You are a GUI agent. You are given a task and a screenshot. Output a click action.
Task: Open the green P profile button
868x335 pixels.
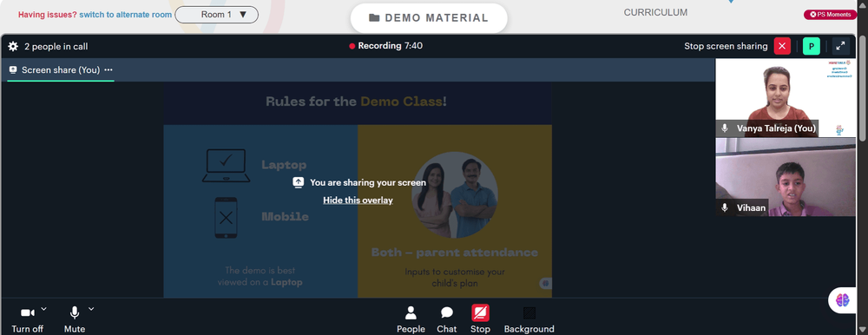(x=811, y=47)
